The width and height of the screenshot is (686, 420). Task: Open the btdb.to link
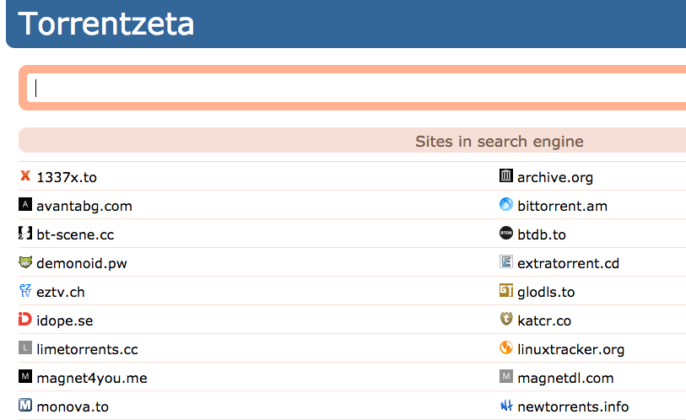(542, 234)
